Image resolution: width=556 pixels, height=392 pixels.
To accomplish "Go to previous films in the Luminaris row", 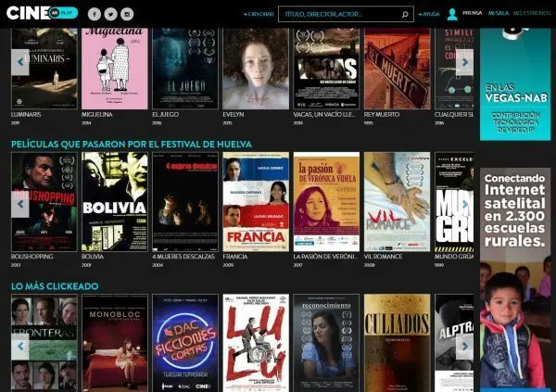I will pyautogui.click(x=20, y=62).
